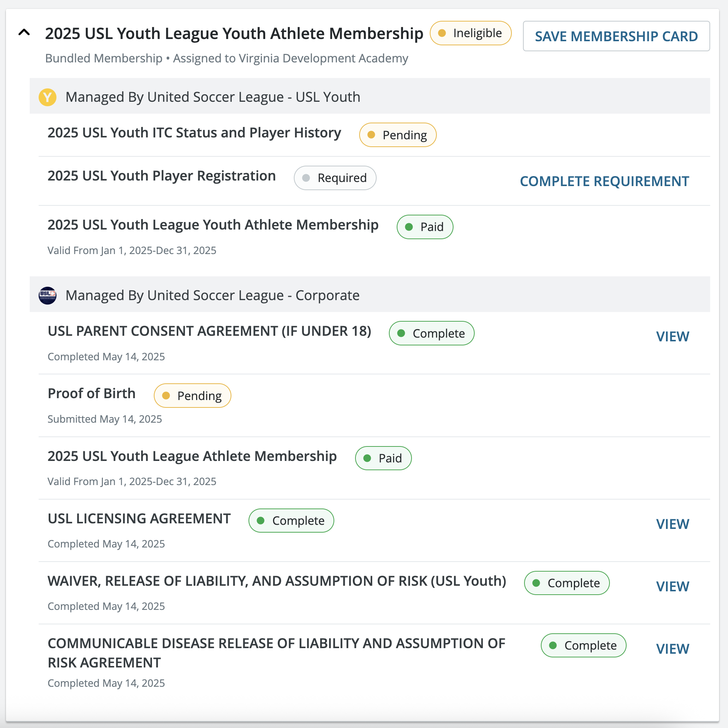View the Waiver, Release of Liability document
Viewport: 728px width, 728px height.
673,587
